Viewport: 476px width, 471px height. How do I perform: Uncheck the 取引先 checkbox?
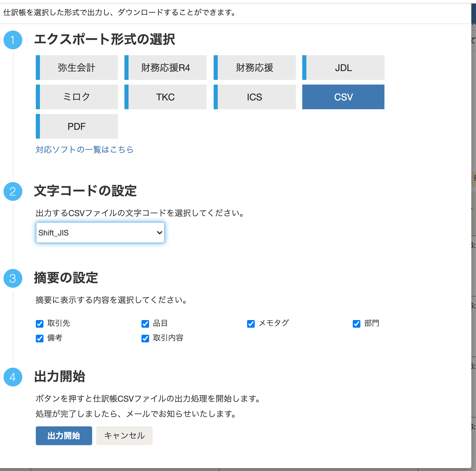click(40, 324)
